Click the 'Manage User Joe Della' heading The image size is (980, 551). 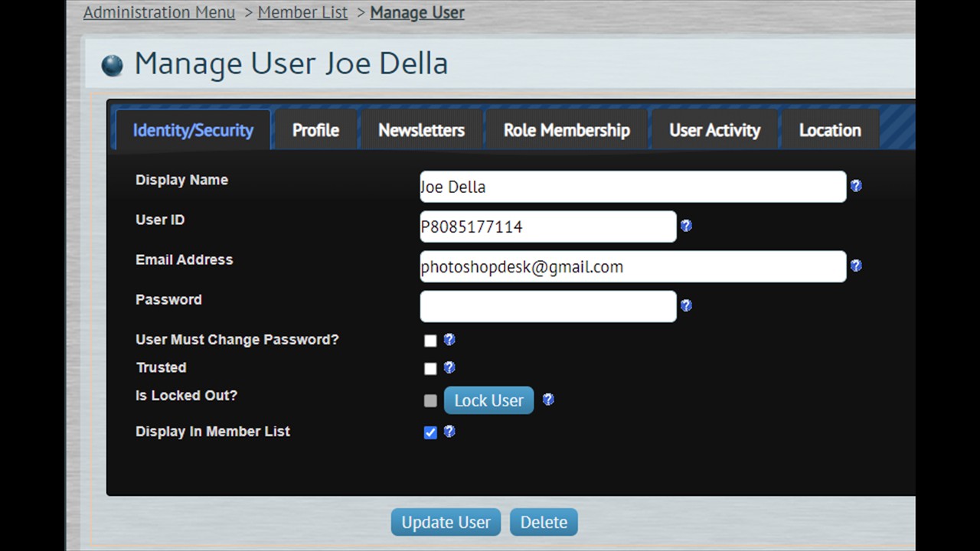[291, 63]
